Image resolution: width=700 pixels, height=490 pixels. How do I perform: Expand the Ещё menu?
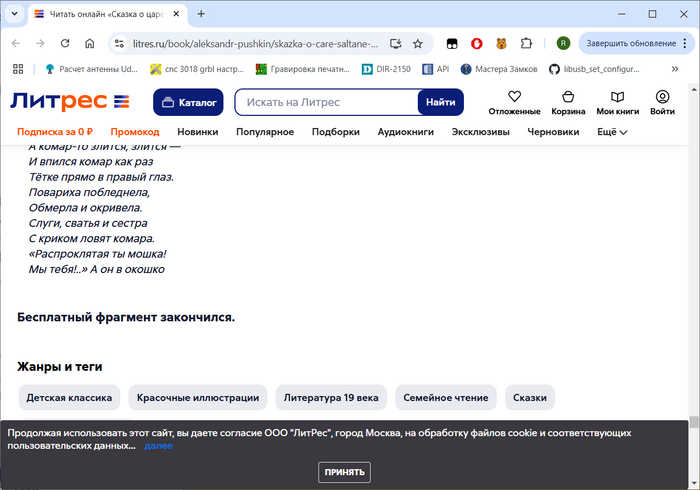point(612,132)
